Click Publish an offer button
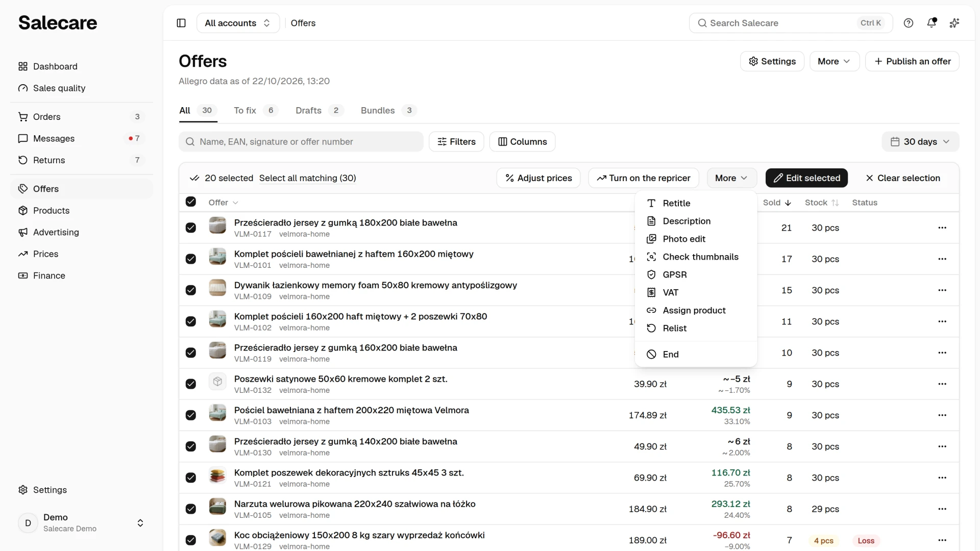Screen dimensions: 980x551 tap(912, 61)
